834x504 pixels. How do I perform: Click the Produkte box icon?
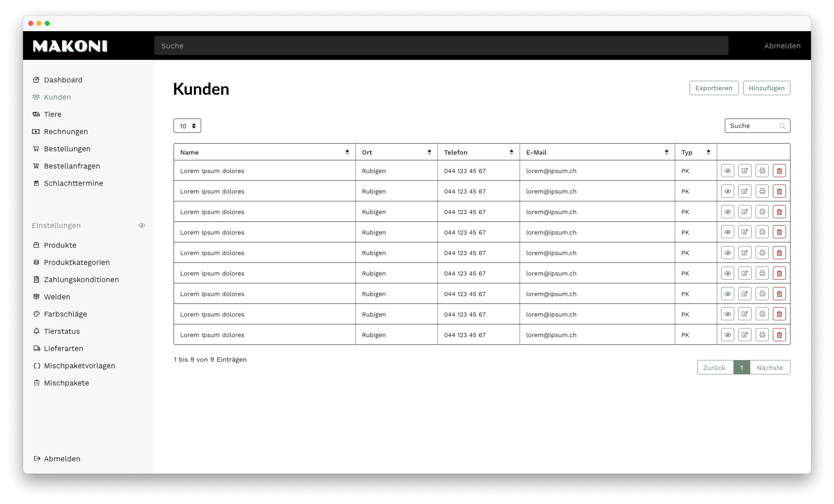click(x=36, y=245)
